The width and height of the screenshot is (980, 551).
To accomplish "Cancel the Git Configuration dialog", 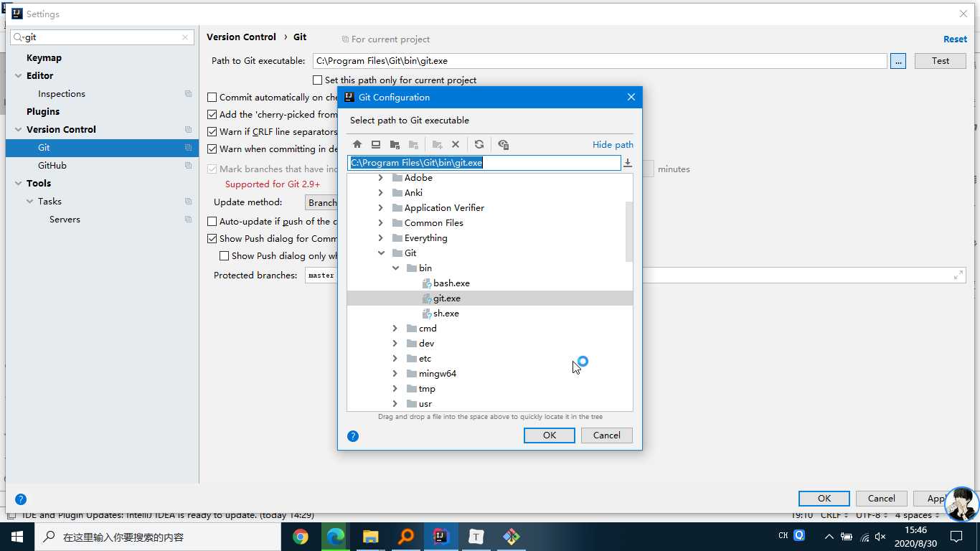I will (607, 435).
